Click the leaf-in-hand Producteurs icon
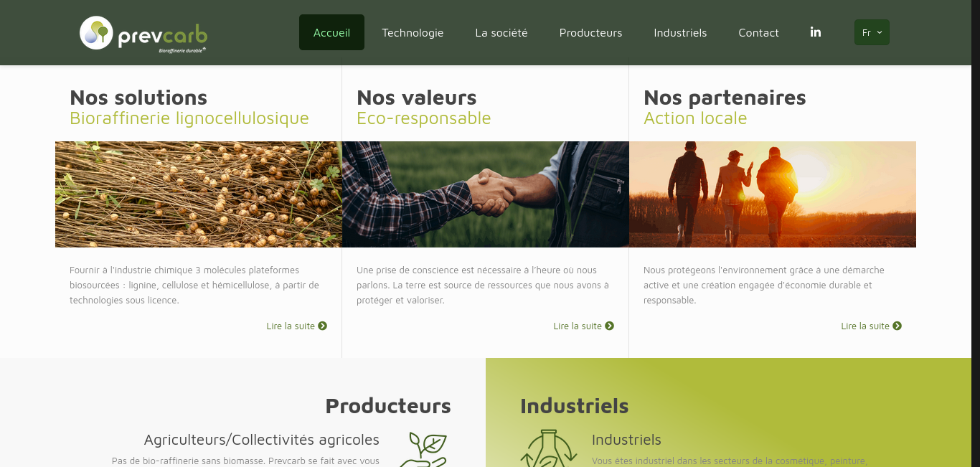This screenshot has width=980, height=467. (x=423, y=449)
